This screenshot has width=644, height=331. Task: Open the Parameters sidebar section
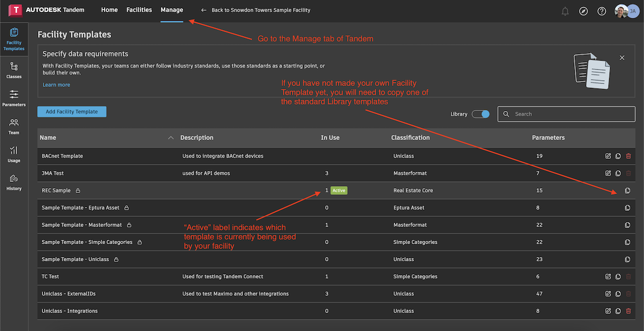point(14,98)
